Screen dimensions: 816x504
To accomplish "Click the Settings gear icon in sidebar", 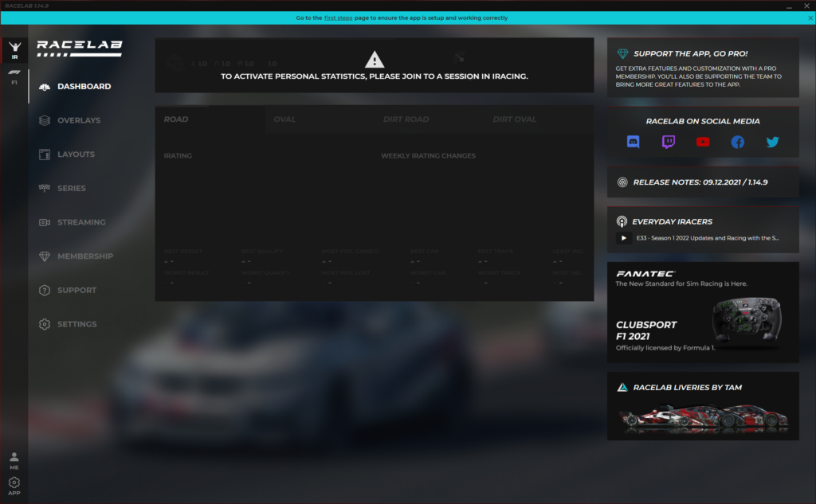I will click(x=45, y=324).
